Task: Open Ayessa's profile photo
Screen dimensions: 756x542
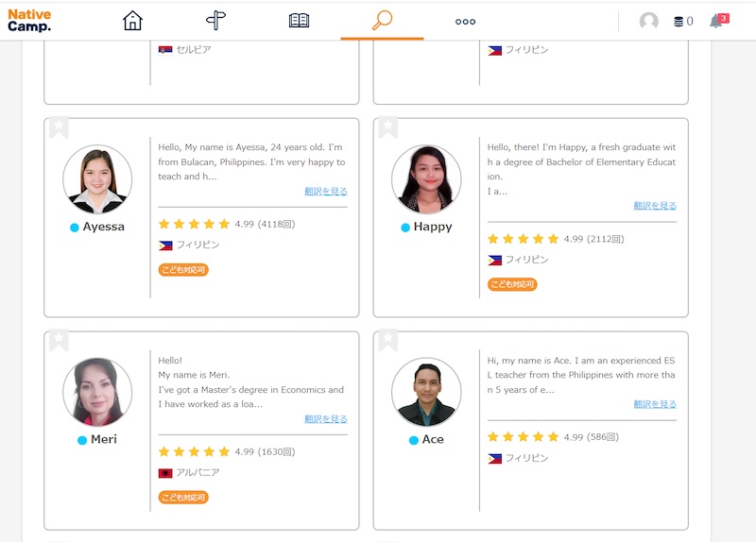Action: [x=97, y=179]
